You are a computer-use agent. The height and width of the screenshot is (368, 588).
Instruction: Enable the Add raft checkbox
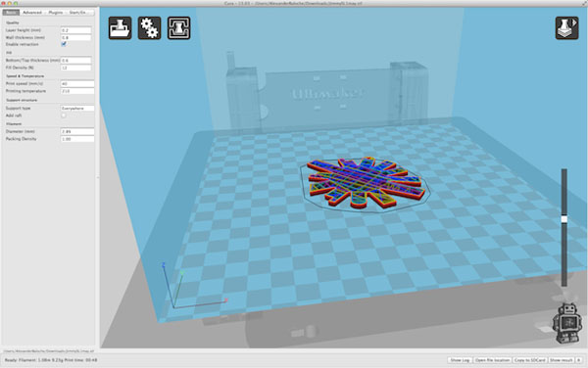64,115
